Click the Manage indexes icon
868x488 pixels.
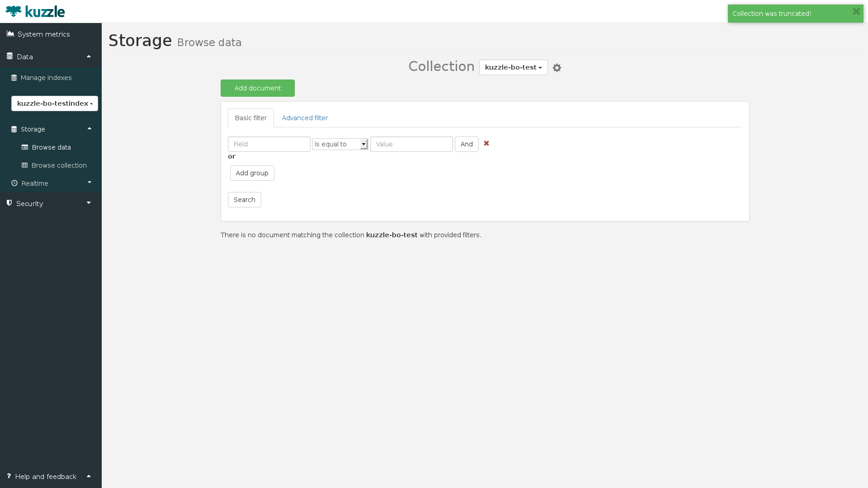click(x=14, y=78)
